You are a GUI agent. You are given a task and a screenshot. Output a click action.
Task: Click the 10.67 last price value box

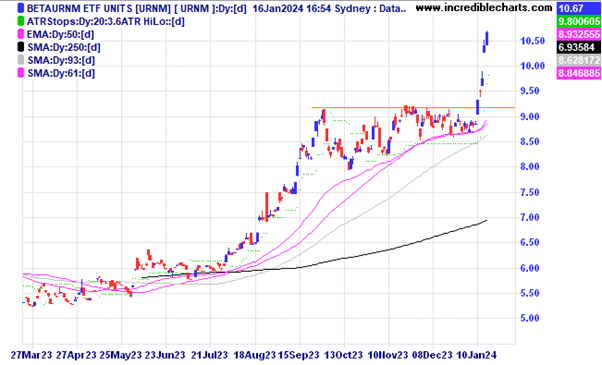tap(579, 8)
